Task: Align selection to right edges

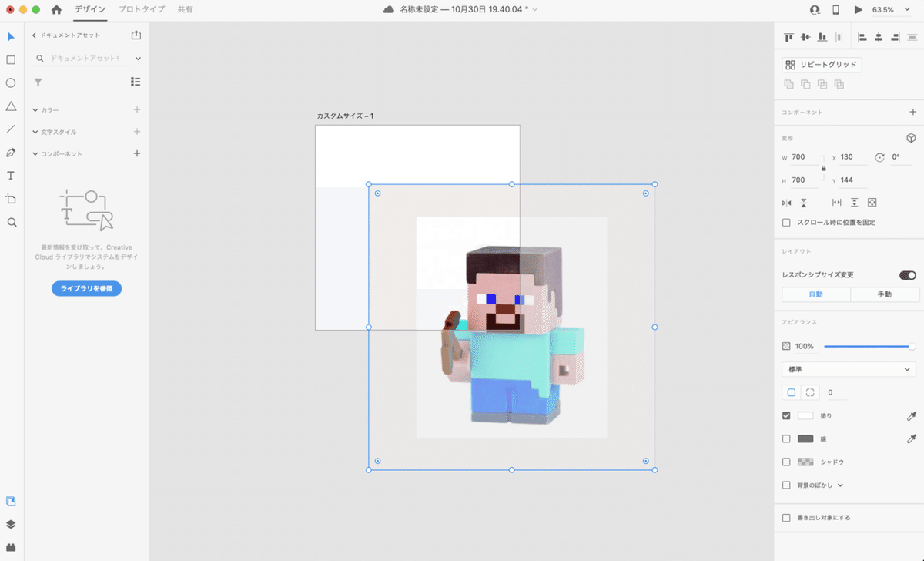Action: 896,37
